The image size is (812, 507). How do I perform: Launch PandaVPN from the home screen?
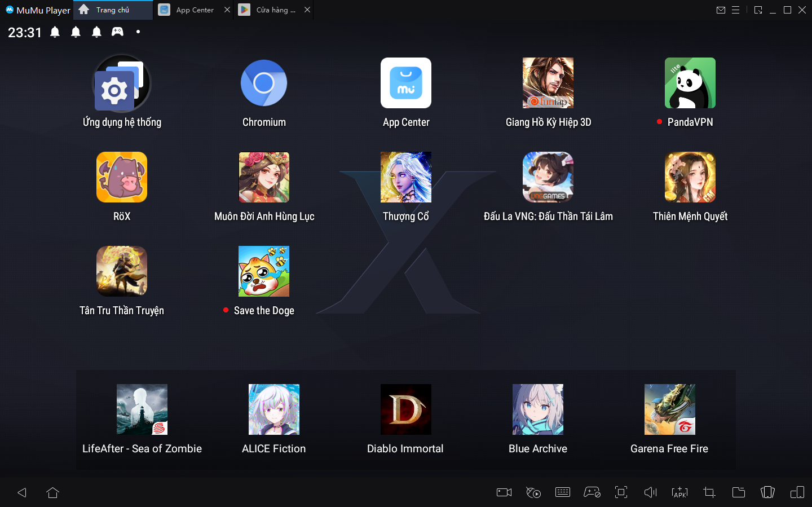[690, 83]
